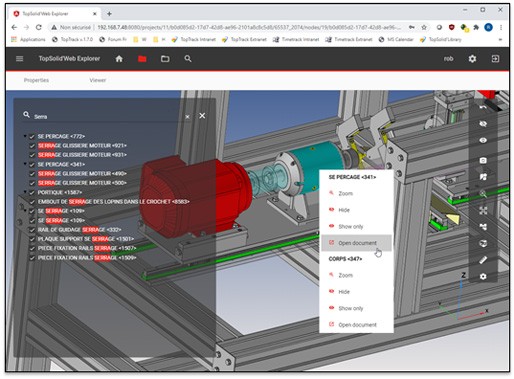Image resolution: width=514 pixels, height=379 pixels.
Task: Collapse the SE PERCAGE <772> tree node
Action: (25, 136)
